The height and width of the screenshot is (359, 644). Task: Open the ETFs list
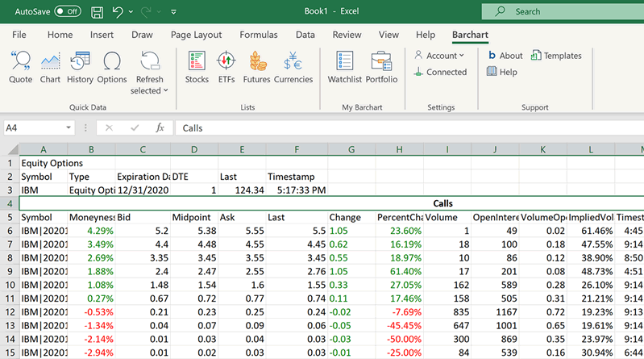226,67
